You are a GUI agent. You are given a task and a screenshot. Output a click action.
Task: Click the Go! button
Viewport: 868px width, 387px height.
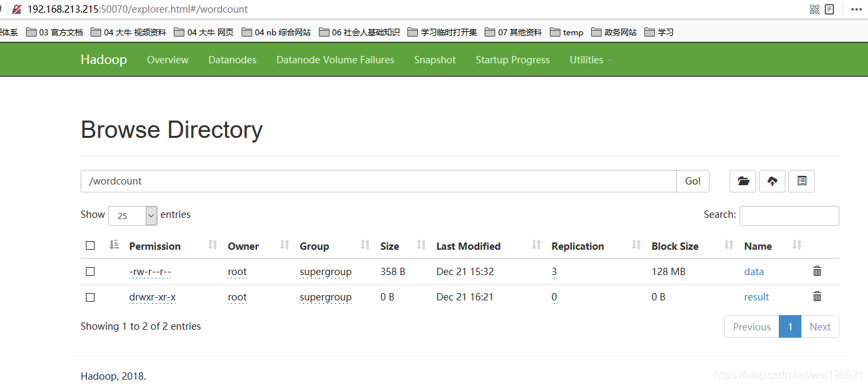coord(693,181)
